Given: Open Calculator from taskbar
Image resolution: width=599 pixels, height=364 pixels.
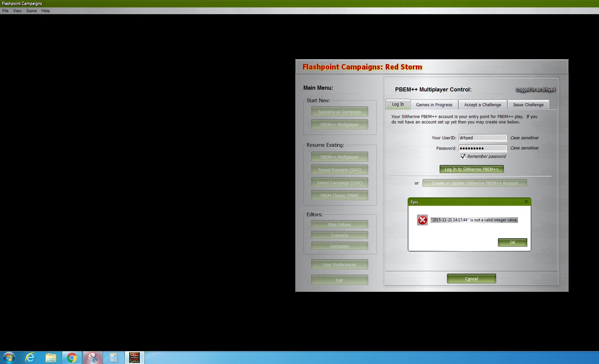Looking at the screenshot, I should tap(113, 358).
